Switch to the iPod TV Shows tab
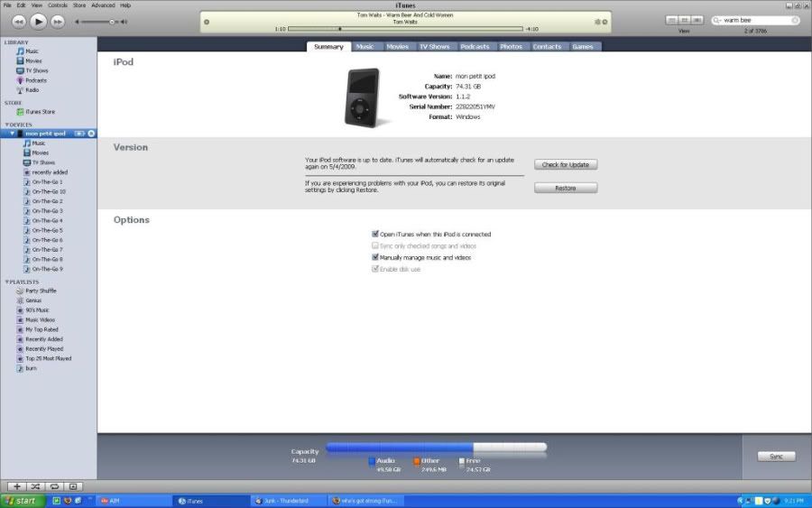Image resolution: width=812 pixels, height=508 pixels. click(x=435, y=47)
